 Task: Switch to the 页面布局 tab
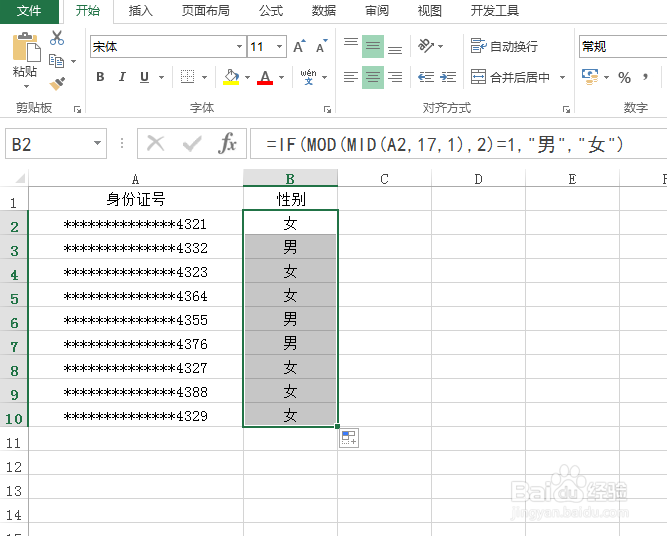[205, 11]
